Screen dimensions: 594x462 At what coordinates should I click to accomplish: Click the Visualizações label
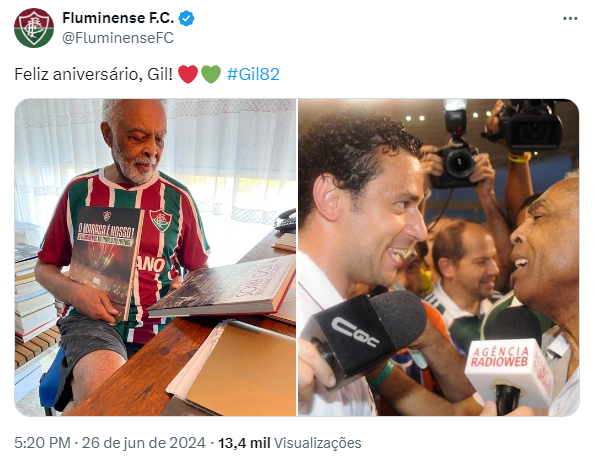pyautogui.click(x=317, y=443)
